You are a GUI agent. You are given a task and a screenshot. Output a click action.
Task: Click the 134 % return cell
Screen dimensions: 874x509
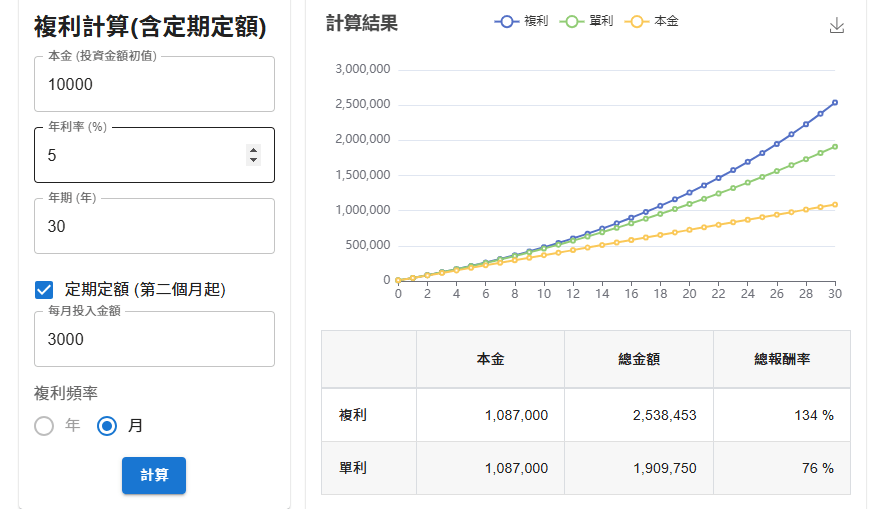(x=782, y=415)
